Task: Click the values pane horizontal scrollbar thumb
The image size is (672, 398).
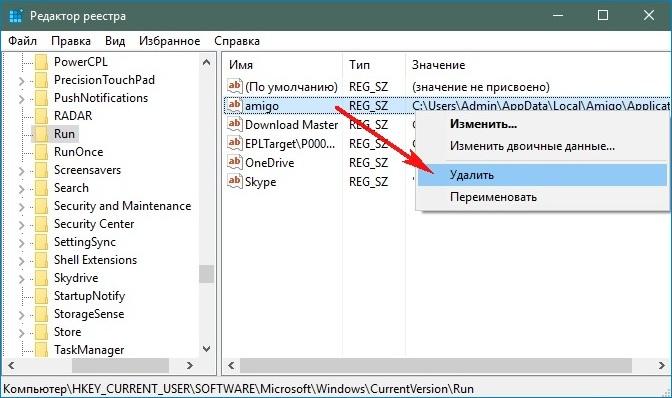Action: [x=436, y=365]
